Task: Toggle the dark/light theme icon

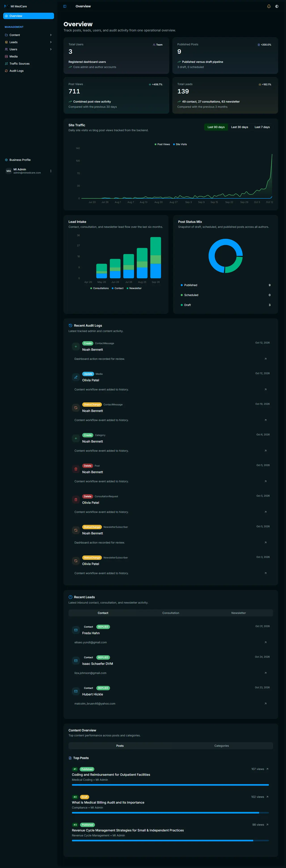Action: 277,6
